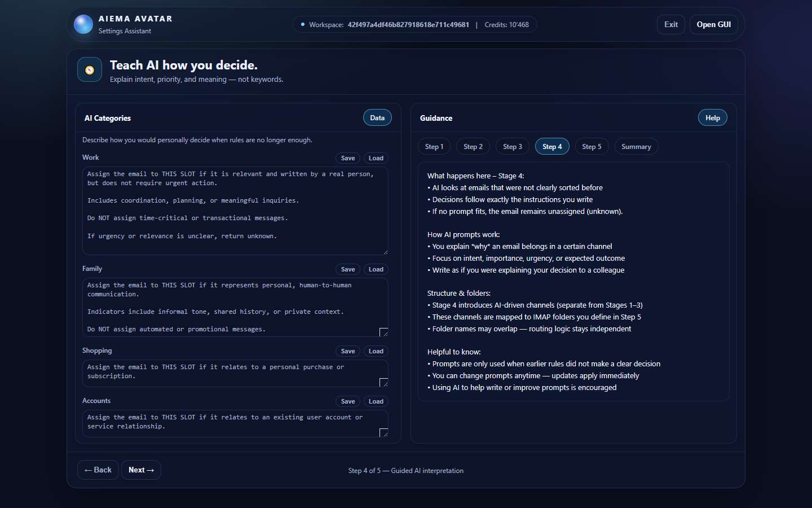Click the compass icon beside the heading
Screen dimensions: 812x508
pyautogui.click(x=90, y=70)
